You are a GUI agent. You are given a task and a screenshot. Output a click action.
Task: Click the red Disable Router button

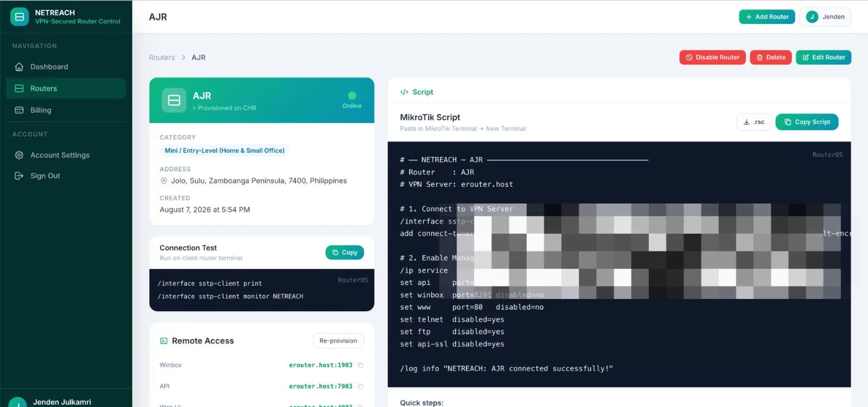712,58
